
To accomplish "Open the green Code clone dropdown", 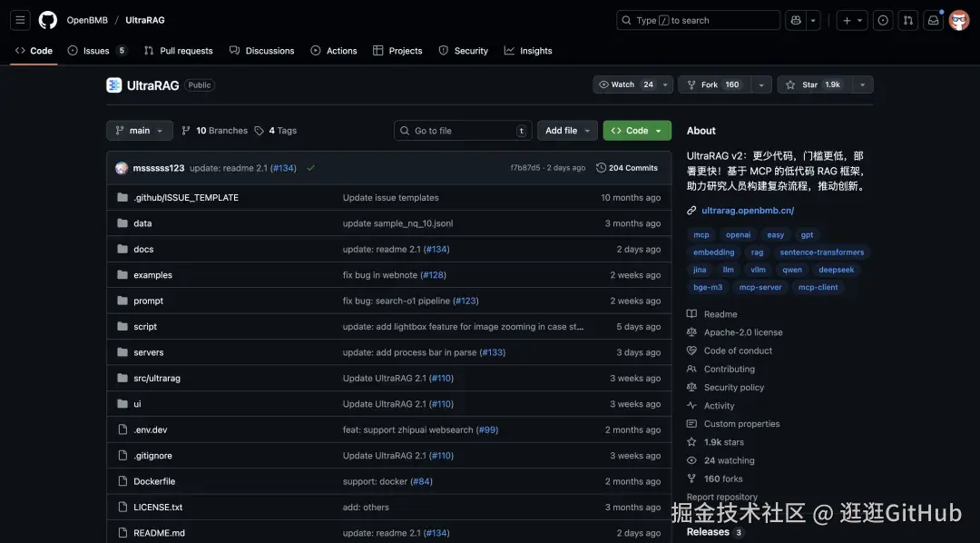I will coord(637,131).
